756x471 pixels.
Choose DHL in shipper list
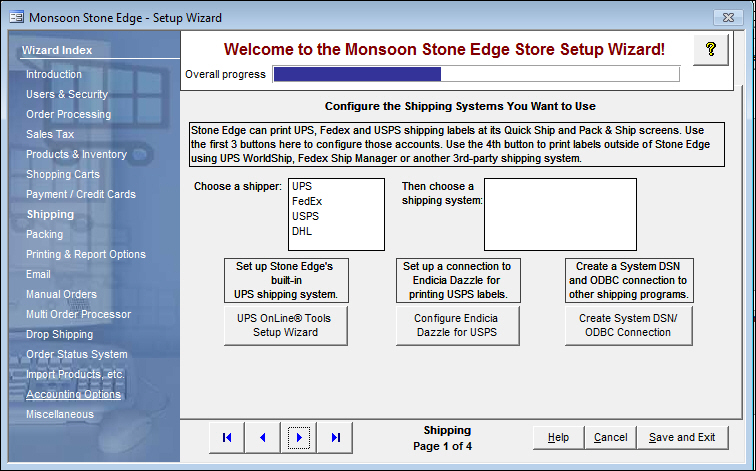tap(336, 231)
